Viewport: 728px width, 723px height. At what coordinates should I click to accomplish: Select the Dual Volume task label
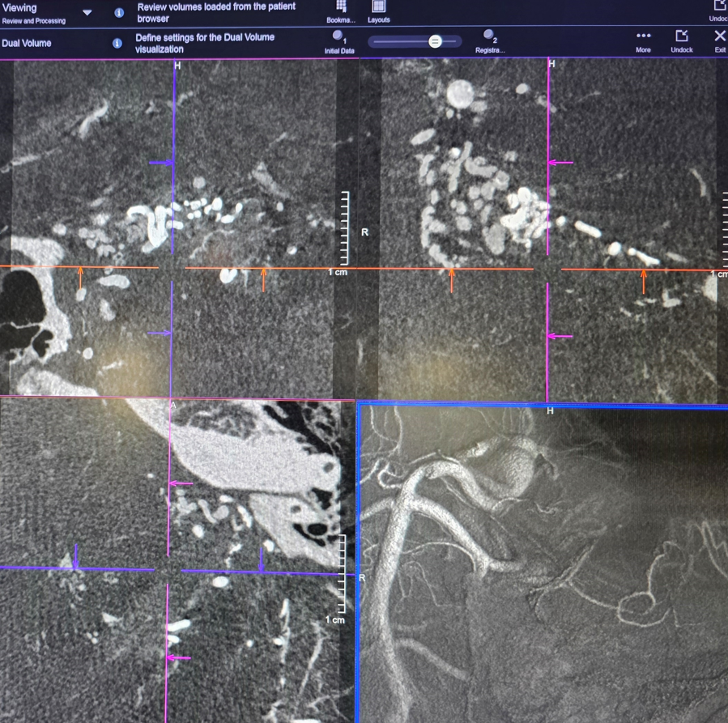point(27,43)
